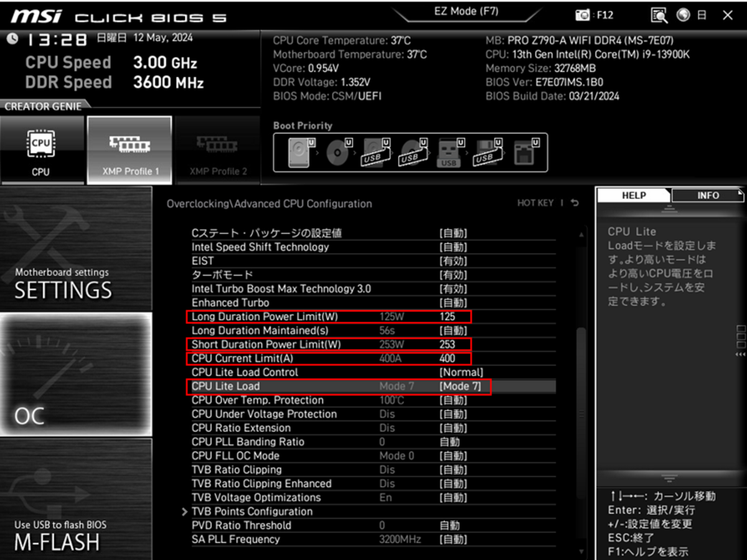
Task: Click the CPU Creator Genie icon
Action: pyautogui.click(x=41, y=150)
